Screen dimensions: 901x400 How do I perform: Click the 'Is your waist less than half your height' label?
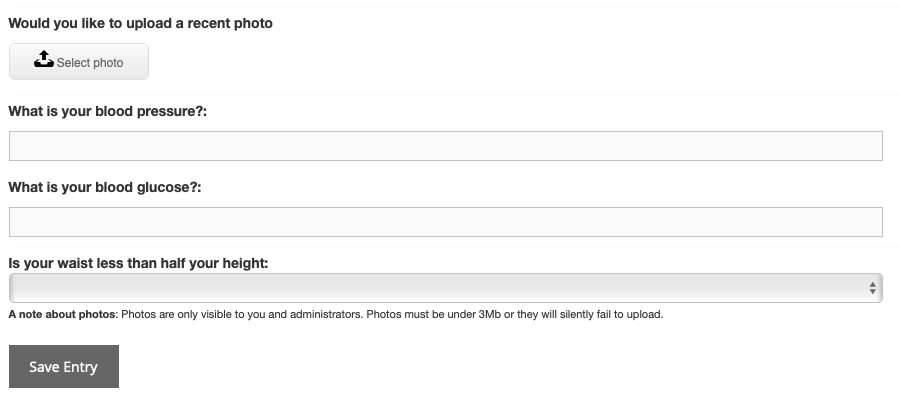[x=138, y=263]
